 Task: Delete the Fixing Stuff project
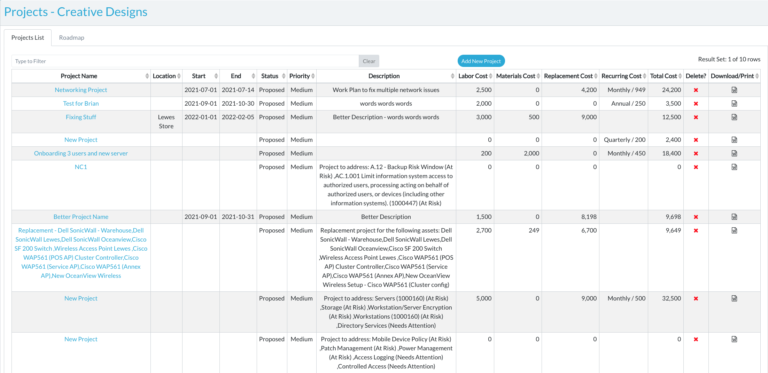coord(696,117)
